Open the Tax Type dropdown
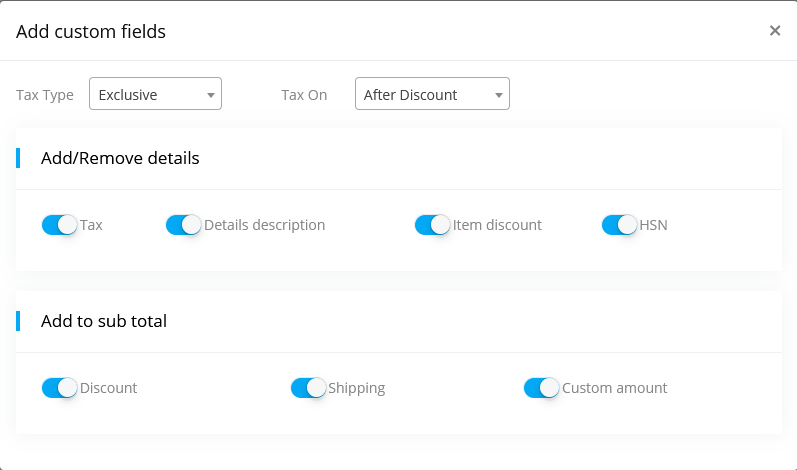Screen dimensions: 797x470 (155, 95)
